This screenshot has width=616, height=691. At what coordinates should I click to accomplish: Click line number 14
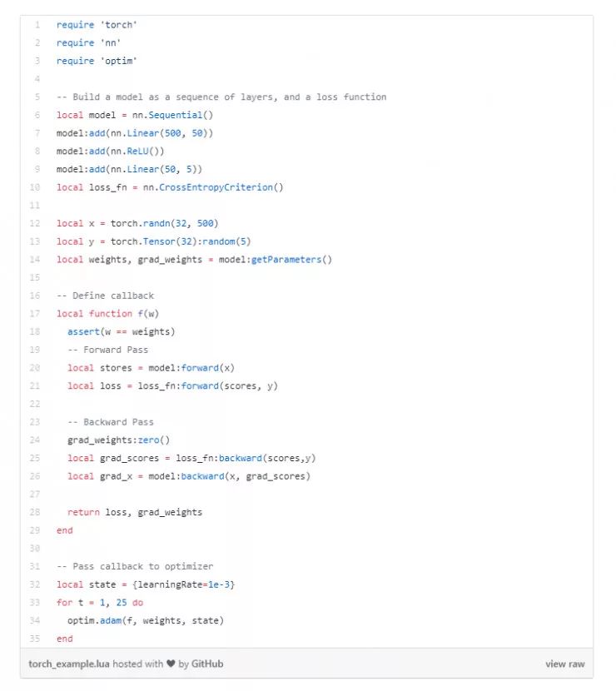click(x=35, y=259)
